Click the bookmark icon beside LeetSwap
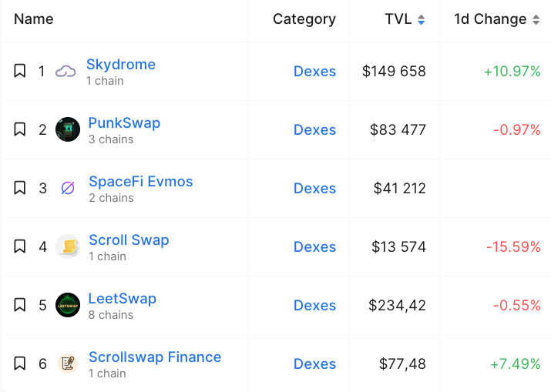Viewport: 551px width, 392px height. [20, 305]
